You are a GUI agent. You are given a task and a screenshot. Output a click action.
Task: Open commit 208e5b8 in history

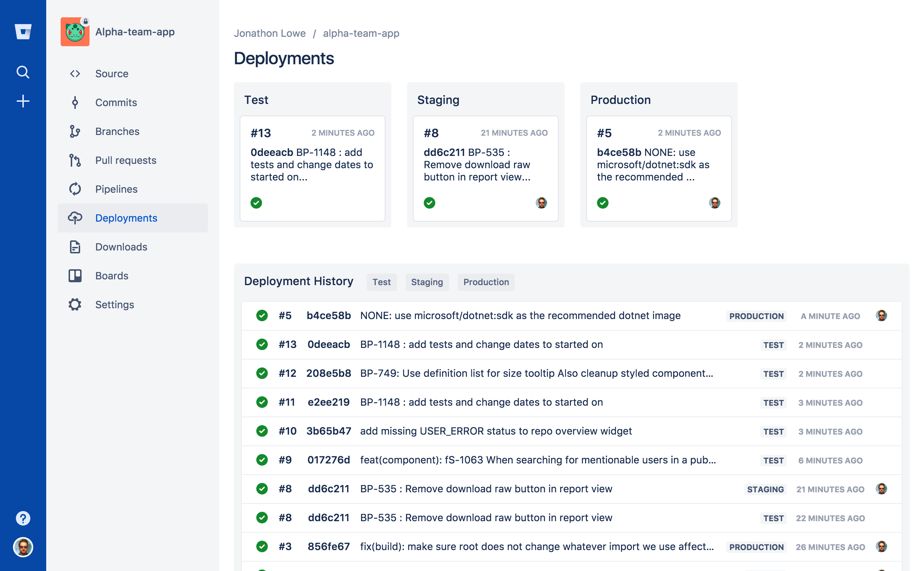[x=328, y=373]
